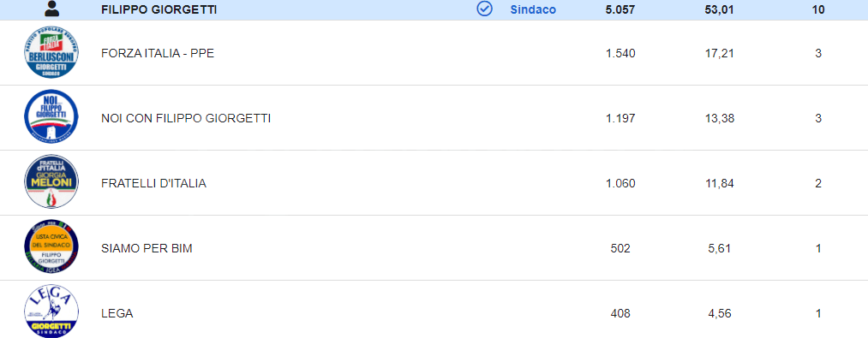The width and height of the screenshot is (868, 338).
Task: Click the total seats value 10
Action: [x=818, y=9]
